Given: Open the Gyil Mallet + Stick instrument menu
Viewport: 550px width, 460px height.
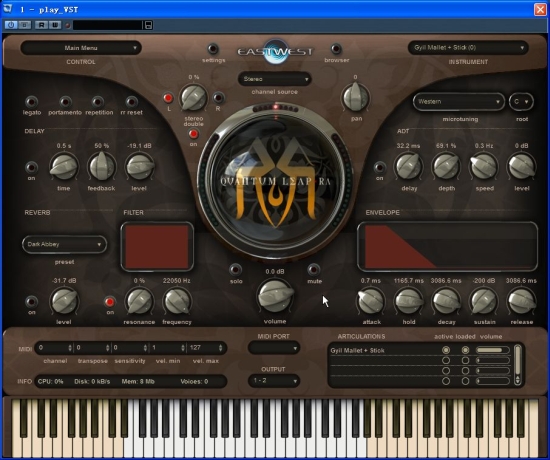Looking at the screenshot, I should click(468, 47).
